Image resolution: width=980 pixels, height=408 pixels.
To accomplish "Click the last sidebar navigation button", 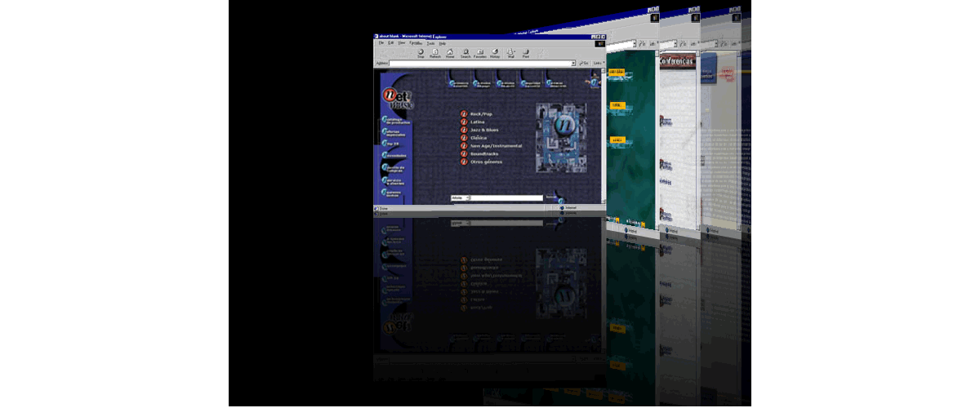I will point(393,193).
